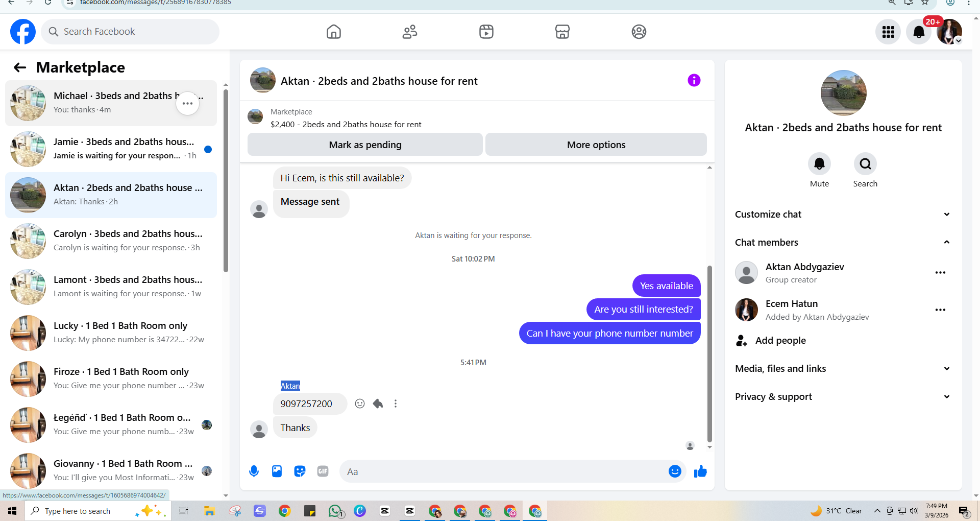Open notifications bell with 20+ badge
This screenshot has width=980, height=521.
pyautogui.click(x=919, y=32)
